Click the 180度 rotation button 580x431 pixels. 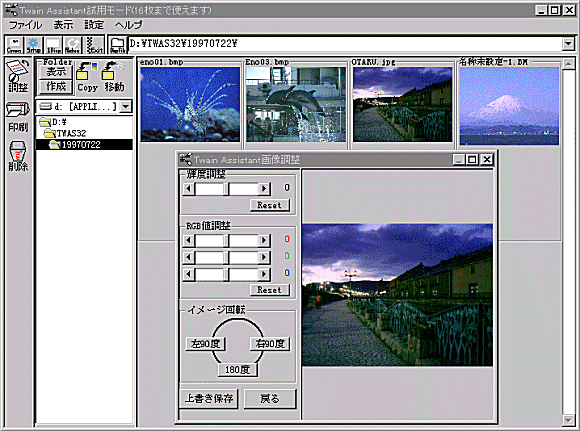pyautogui.click(x=237, y=370)
